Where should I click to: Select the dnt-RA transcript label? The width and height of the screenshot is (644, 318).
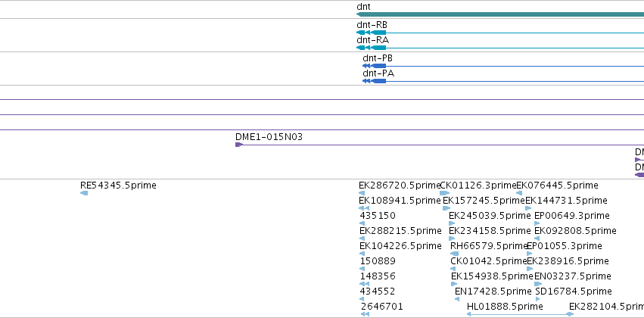(x=372, y=40)
